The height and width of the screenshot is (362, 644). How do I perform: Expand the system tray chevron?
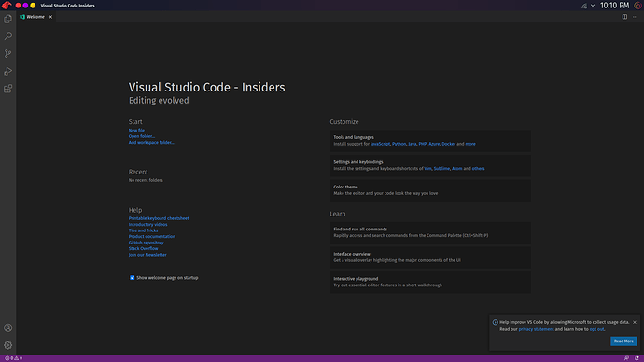coord(593,6)
